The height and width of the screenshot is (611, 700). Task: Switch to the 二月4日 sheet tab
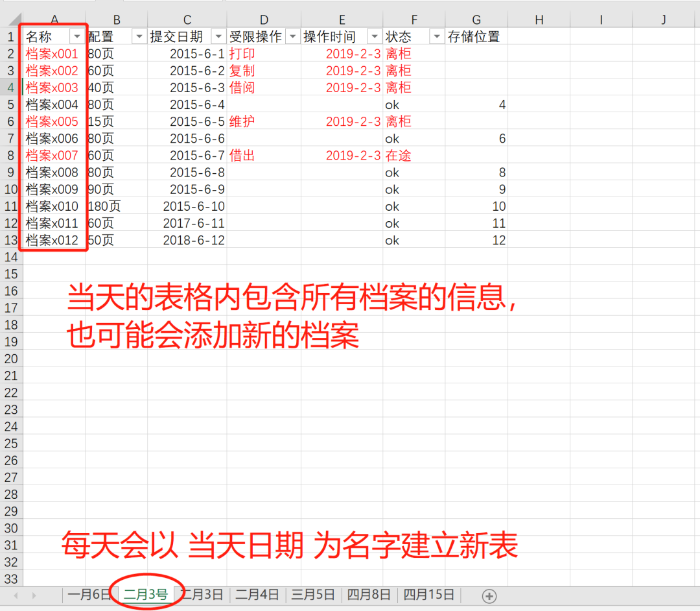tap(257, 595)
